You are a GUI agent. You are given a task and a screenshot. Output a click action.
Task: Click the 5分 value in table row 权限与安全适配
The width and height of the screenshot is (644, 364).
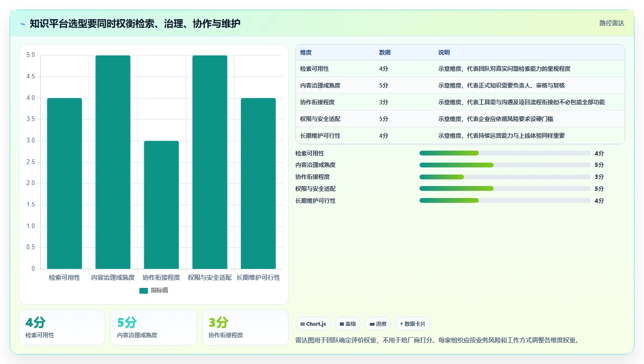(x=384, y=119)
